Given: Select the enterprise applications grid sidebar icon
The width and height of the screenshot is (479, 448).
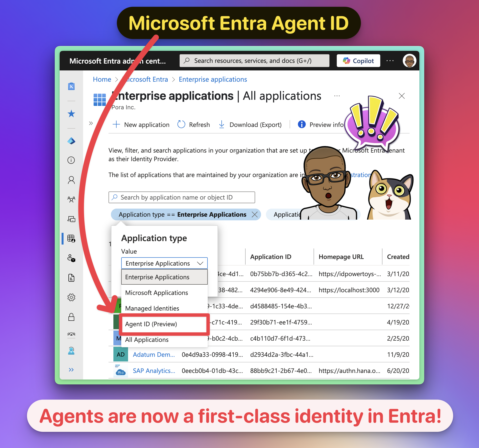Looking at the screenshot, I should point(71,238).
